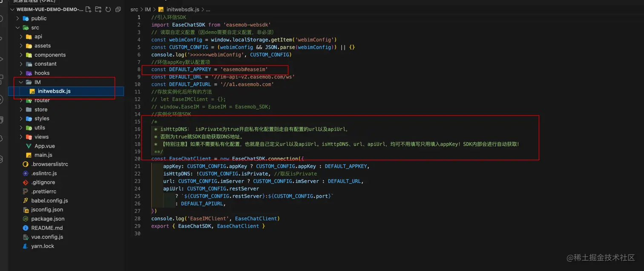Click the styles folder icon
644x271 pixels.
coord(29,119)
